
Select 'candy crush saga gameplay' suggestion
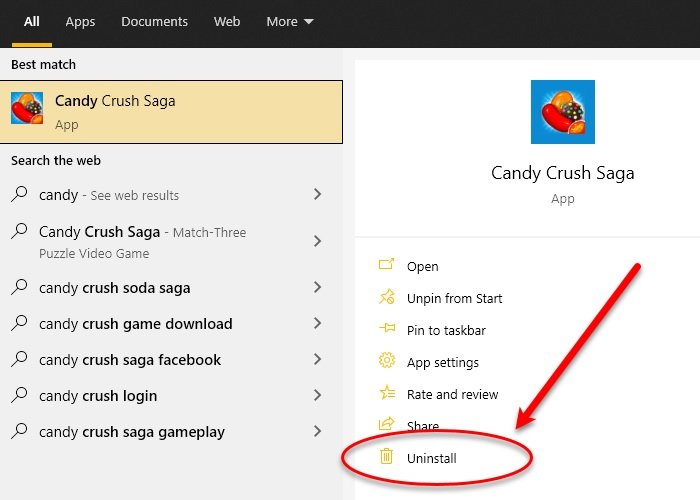coord(171,432)
